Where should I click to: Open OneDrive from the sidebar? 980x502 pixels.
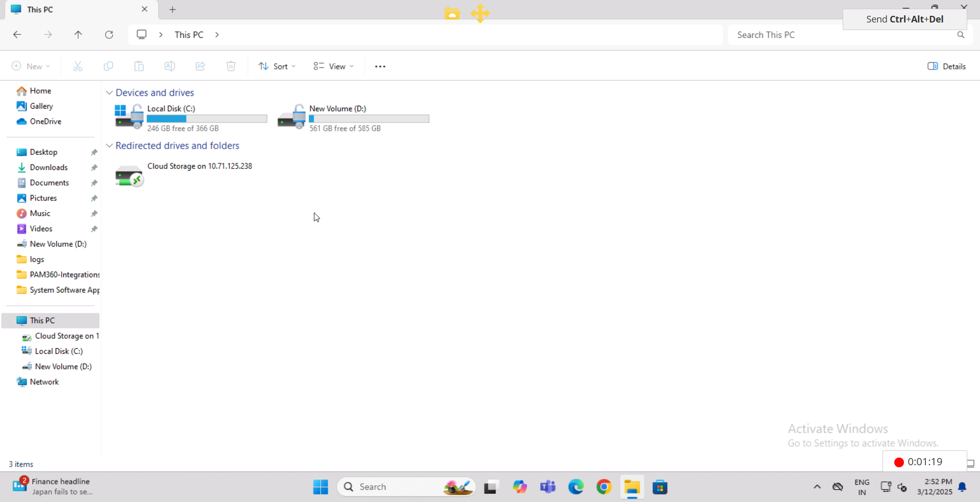tap(45, 122)
